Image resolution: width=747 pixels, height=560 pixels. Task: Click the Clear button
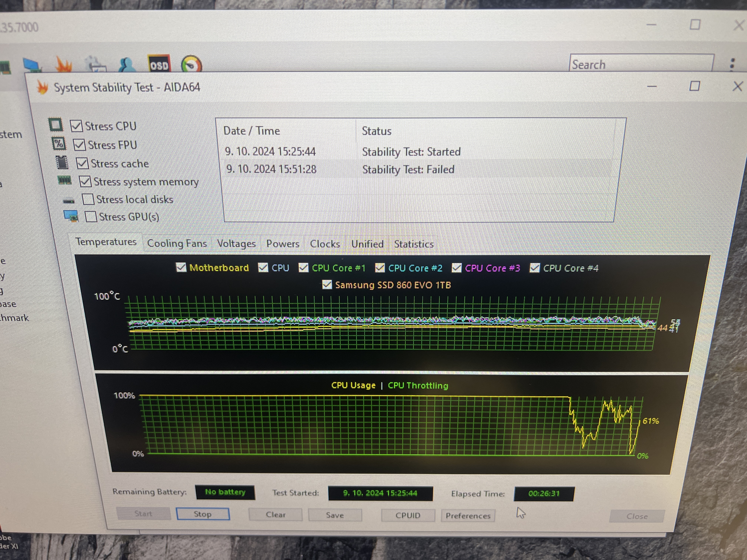[x=275, y=514]
